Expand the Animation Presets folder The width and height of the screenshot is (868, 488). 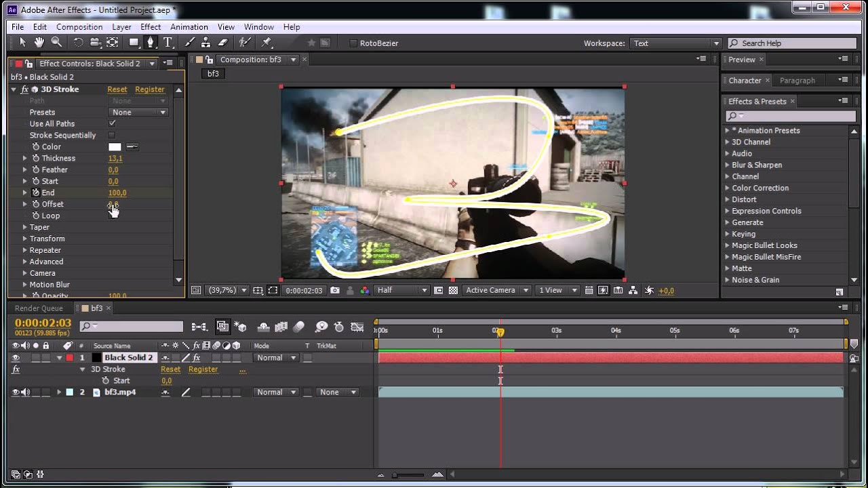coord(728,130)
